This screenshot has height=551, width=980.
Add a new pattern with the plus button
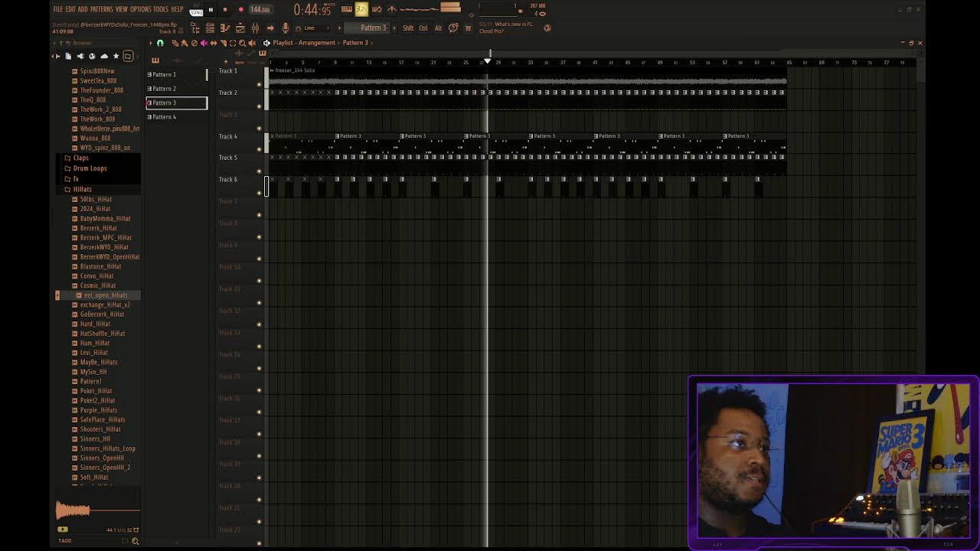(x=394, y=28)
